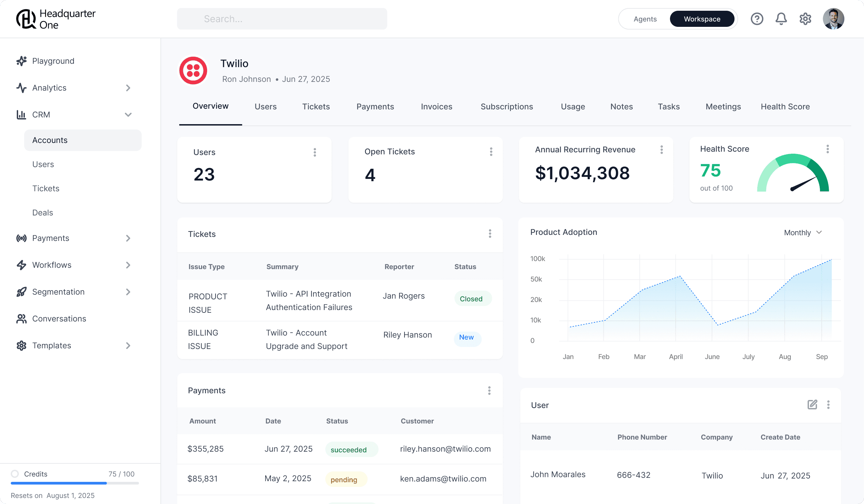
Task: Click the Health Score gauge
Action: 793,173
